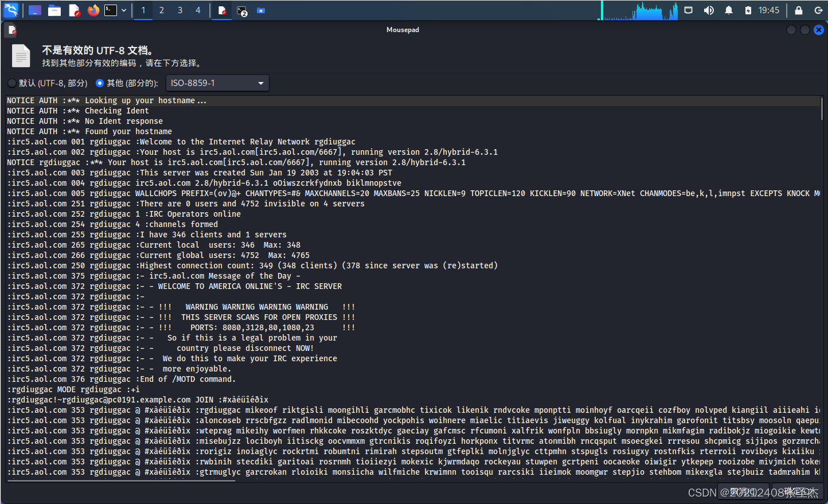The image size is (828, 504).
Task: Click the "End of /MOTD command." line
Action: coord(122,379)
